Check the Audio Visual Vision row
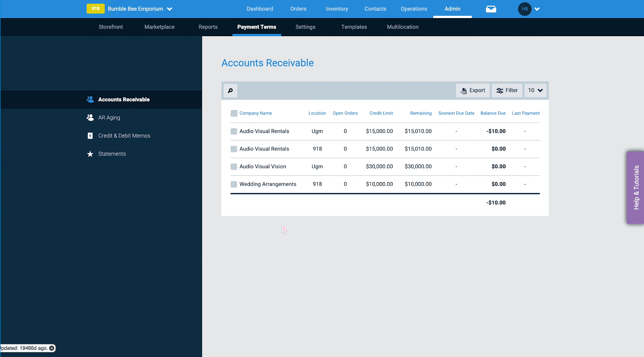 (234, 166)
